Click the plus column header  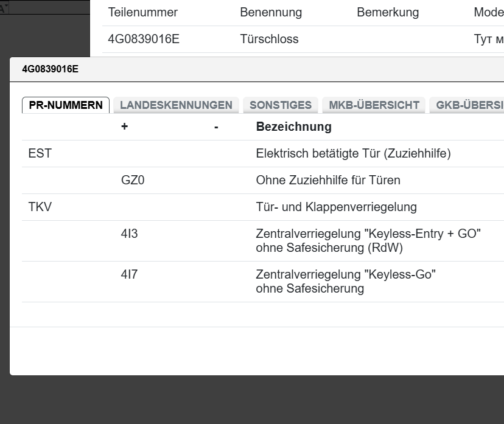coord(125,127)
